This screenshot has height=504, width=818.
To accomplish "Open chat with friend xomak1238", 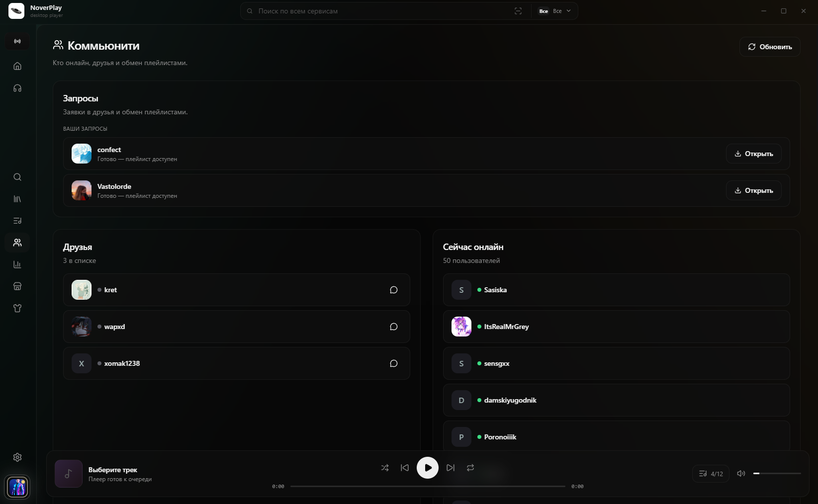I will click(394, 363).
